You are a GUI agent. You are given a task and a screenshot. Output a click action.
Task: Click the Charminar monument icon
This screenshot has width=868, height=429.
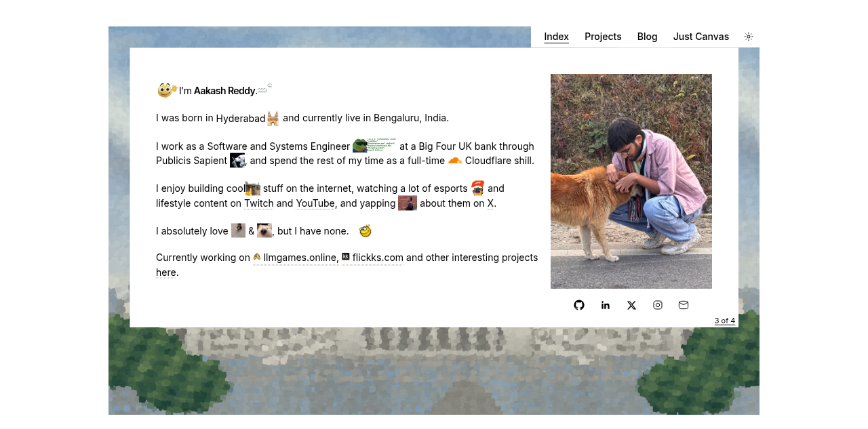[273, 119]
